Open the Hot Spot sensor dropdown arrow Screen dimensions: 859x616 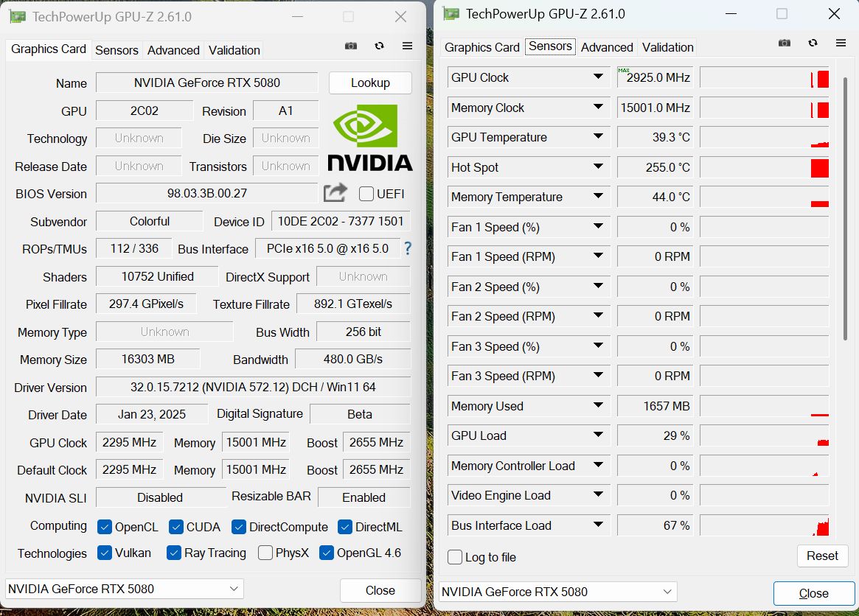[598, 167]
